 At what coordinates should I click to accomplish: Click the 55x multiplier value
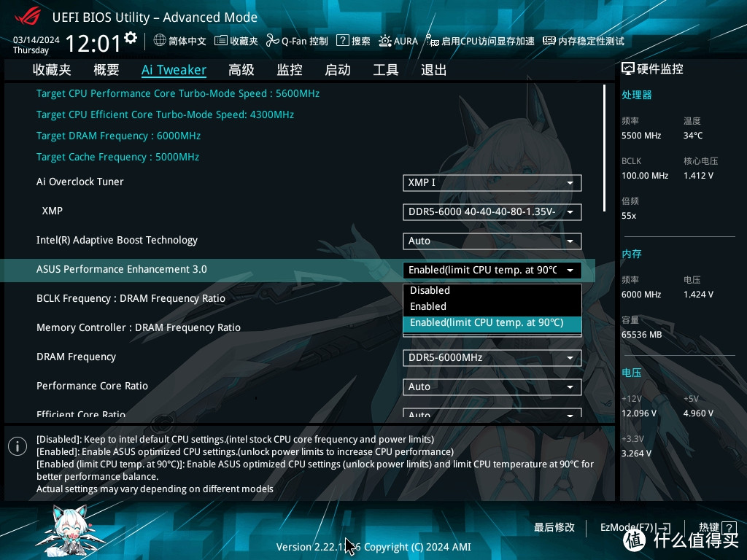point(629,216)
